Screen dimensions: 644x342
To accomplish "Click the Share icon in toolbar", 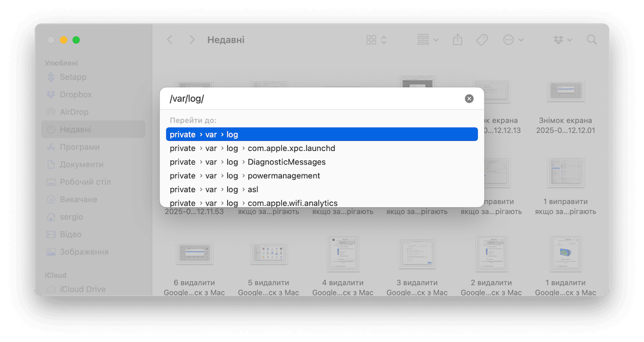I will [458, 40].
